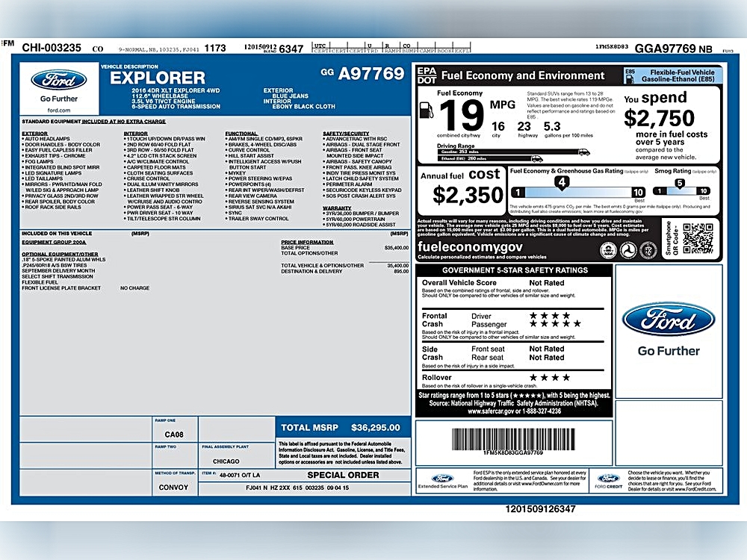Click the EXTERIOR equipment column heading
The image size is (747, 560).
(x=35, y=134)
